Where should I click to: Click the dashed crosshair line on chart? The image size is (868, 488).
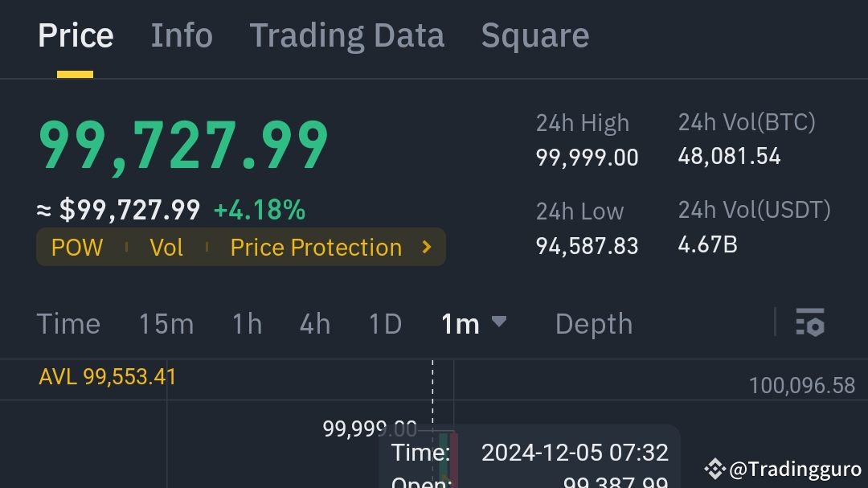(432, 394)
